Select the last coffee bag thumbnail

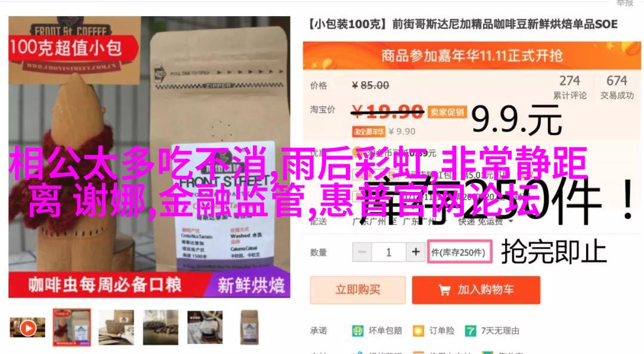pos(249,327)
